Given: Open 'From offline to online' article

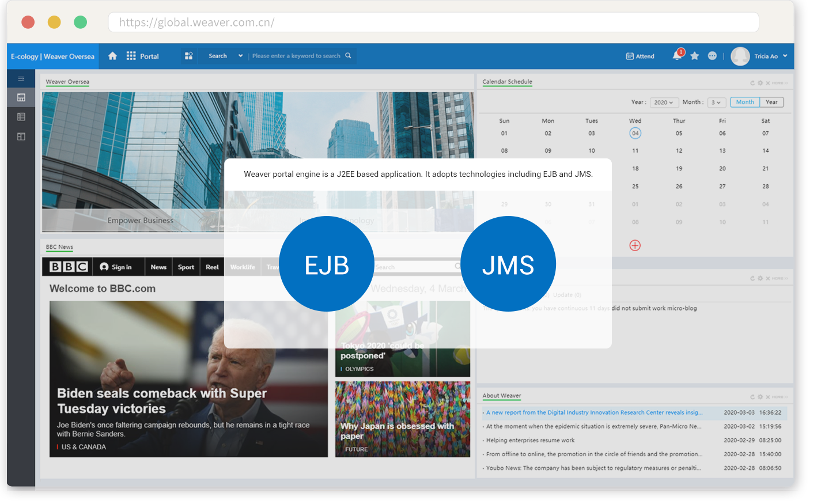Looking at the screenshot, I should click(594, 454).
